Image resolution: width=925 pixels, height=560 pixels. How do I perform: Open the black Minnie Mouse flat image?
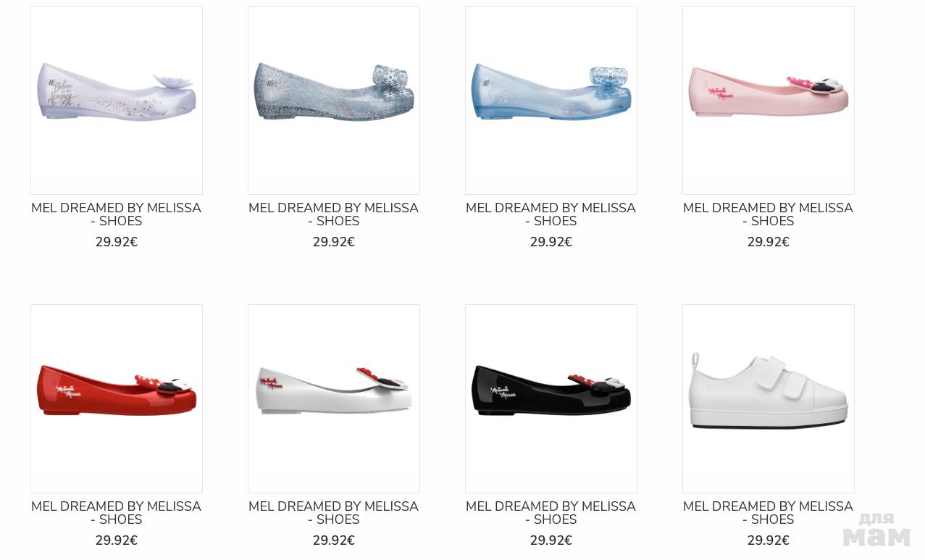(x=551, y=398)
